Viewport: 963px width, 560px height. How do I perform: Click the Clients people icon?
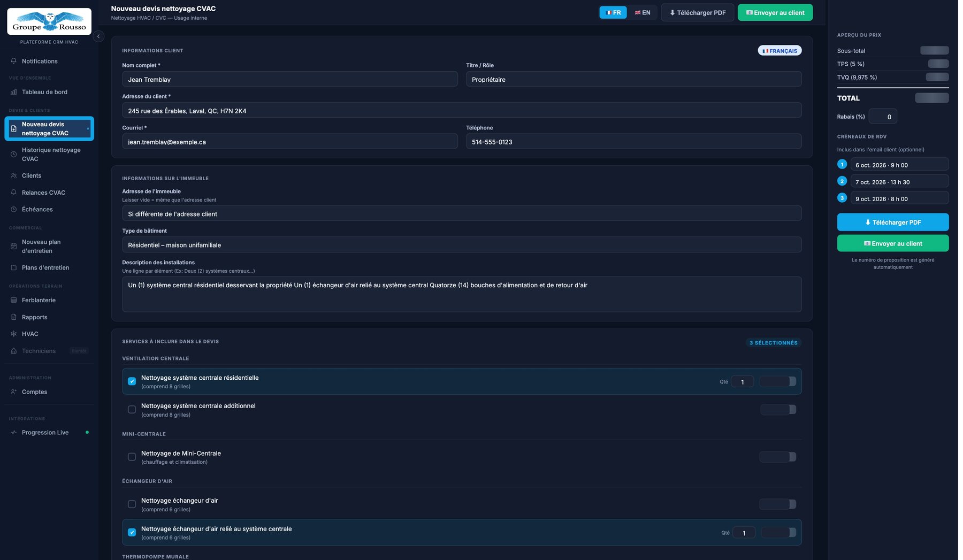click(x=14, y=175)
